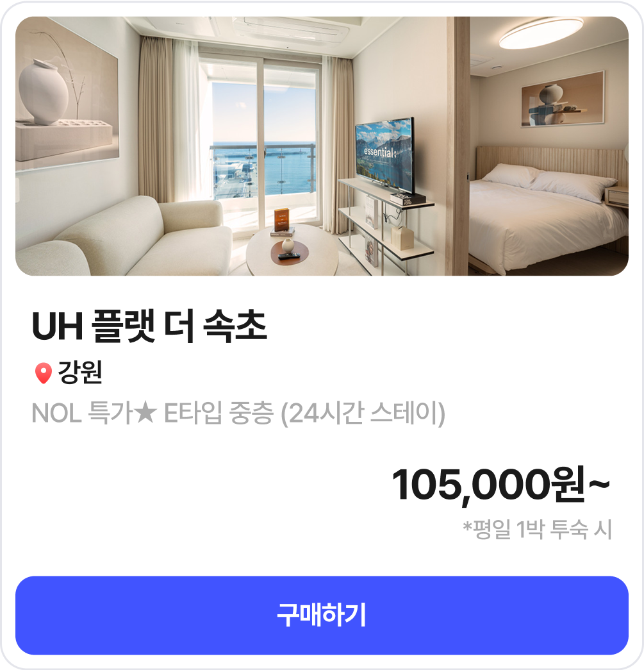Select the UH 플랫 더 속초 title
644x670 pixels.
click(x=149, y=326)
